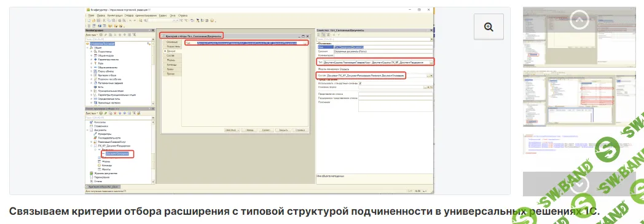644x224 pixels.
Task: Select Макеты under the extension document
Action: pyautogui.click(x=106, y=169)
